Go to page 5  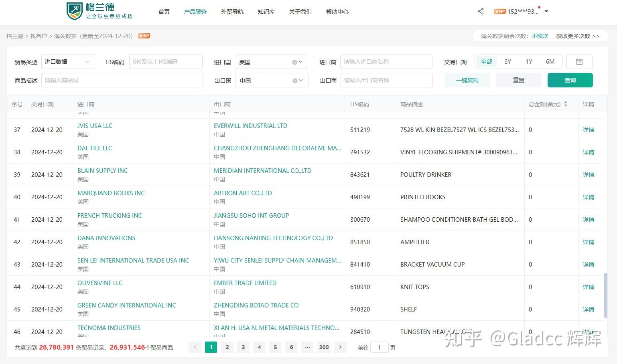[x=275, y=347]
